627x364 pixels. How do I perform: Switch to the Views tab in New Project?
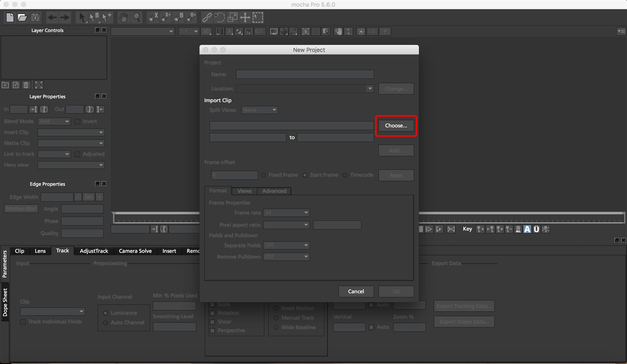[x=244, y=191]
